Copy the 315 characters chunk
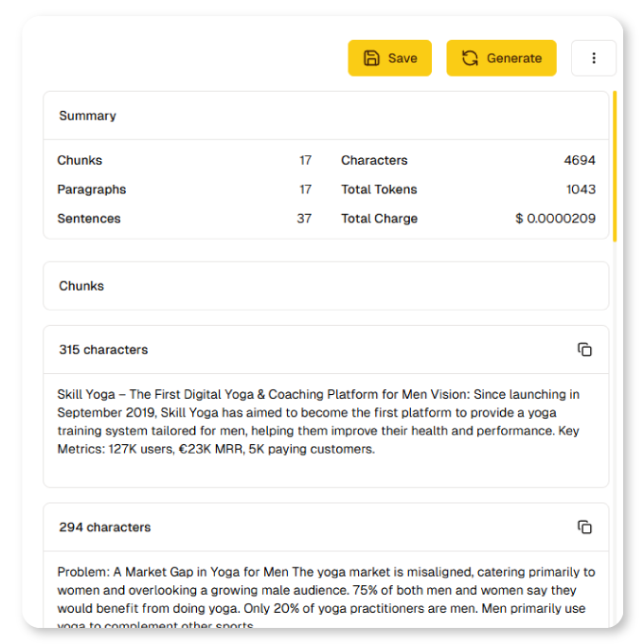644x644 pixels. click(584, 349)
